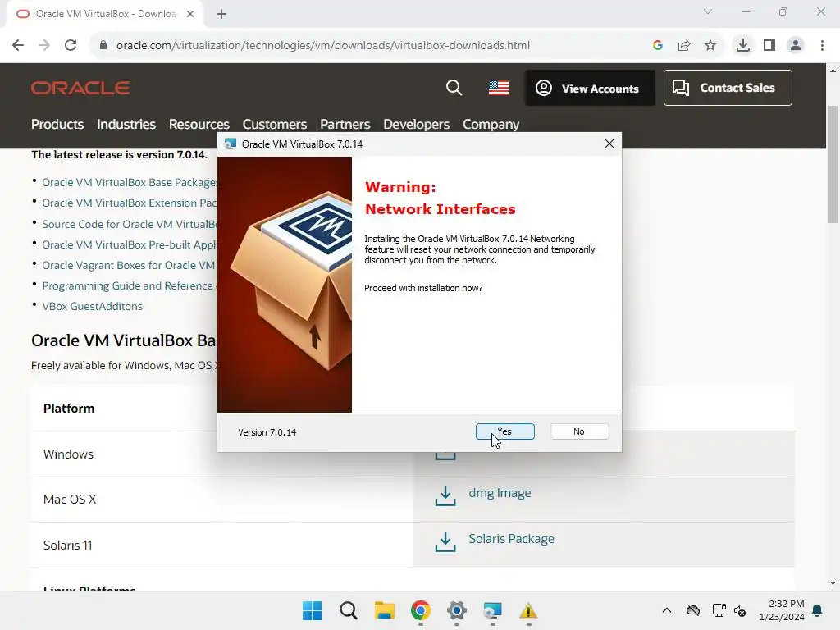Open Resources menu
The image size is (840, 630).
pyautogui.click(x=199, y=124)
